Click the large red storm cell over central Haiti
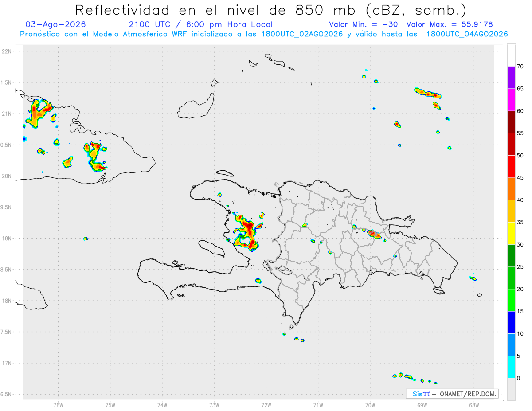 tap(249, 231)
